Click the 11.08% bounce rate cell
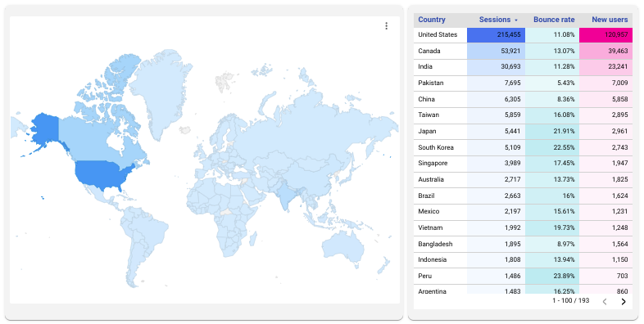Screen dimensions: 644x324 [x=552, y=35]
